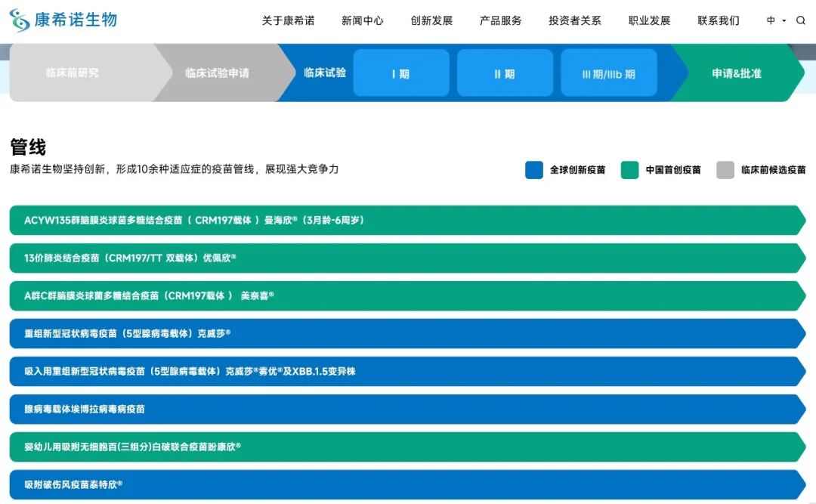The width and height of the screenshot is (816, 504).
Task: Open the A群C群脑膜炎球菌 美奈喜 pipeline row
Action: click(407, 295)
